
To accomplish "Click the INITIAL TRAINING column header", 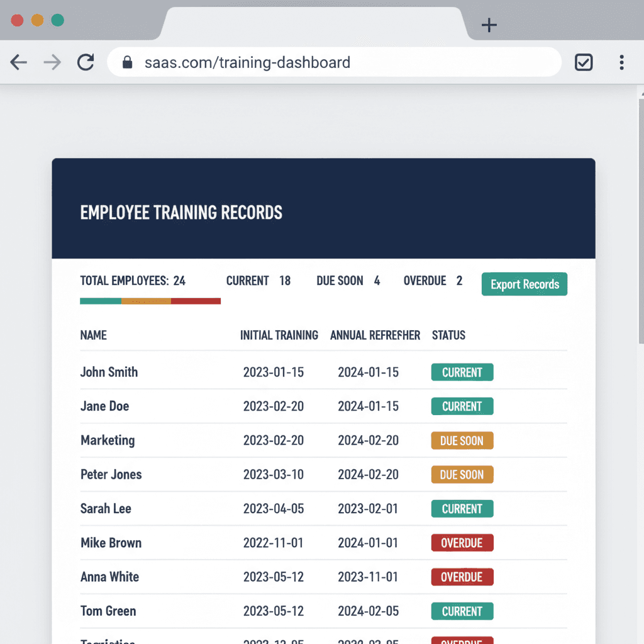I will 279,335.
